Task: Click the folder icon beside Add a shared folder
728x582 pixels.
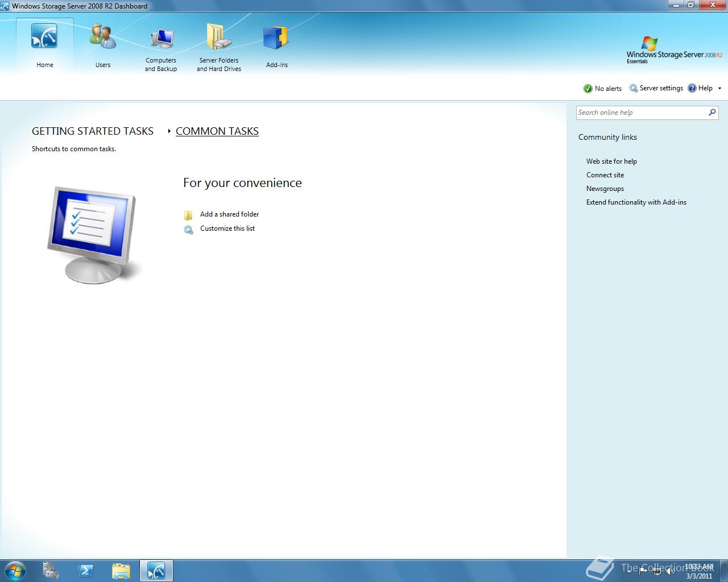Action: [188, 215]
